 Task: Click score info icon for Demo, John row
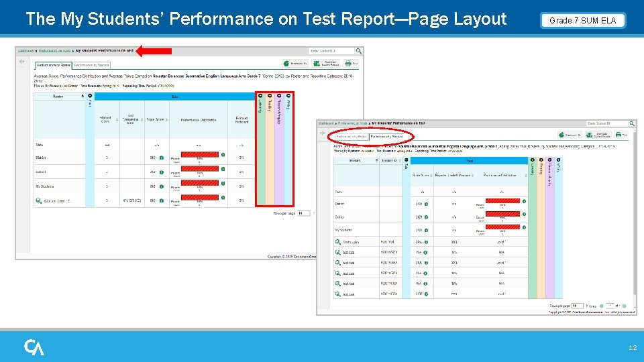tap(426, 242)
